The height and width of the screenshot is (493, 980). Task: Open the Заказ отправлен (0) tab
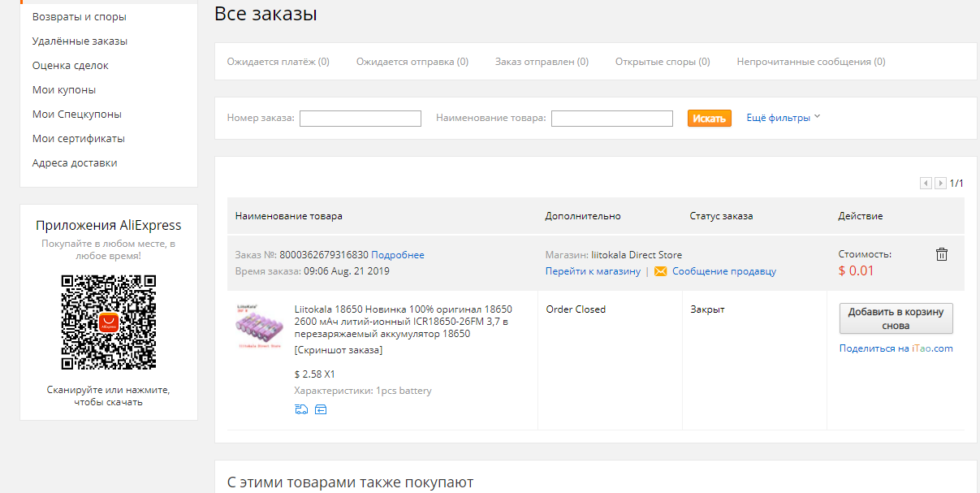pos(542,62)
